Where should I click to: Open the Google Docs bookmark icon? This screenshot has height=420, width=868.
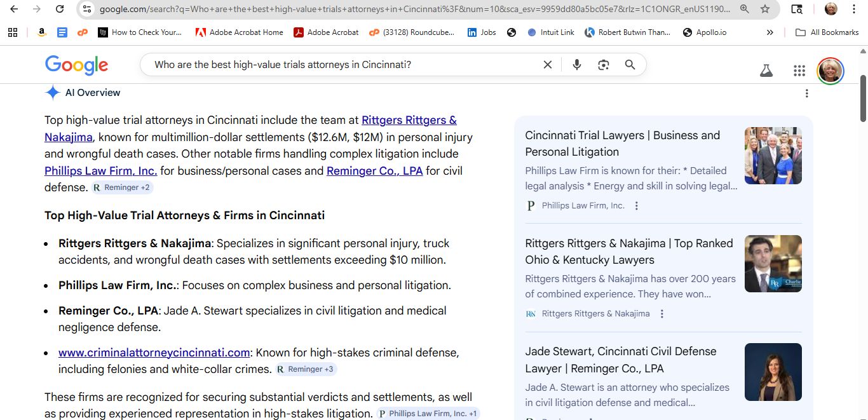[x=62, y=32]
